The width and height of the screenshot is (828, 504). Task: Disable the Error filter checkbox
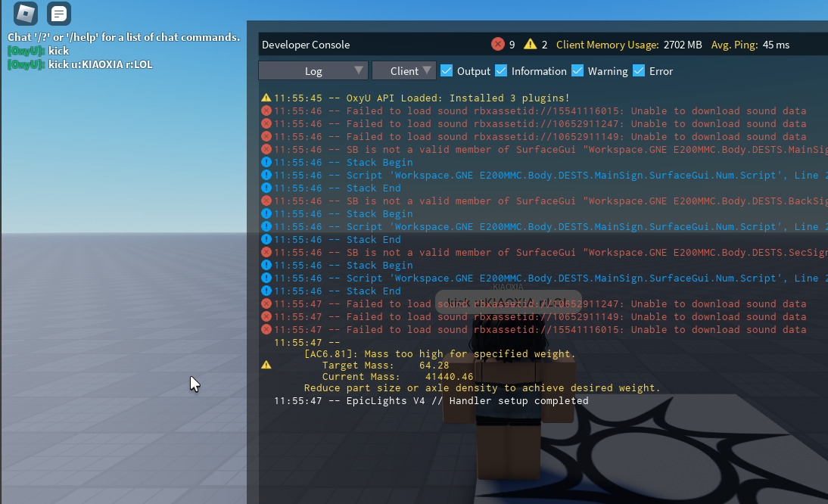(x=638, y=70)
